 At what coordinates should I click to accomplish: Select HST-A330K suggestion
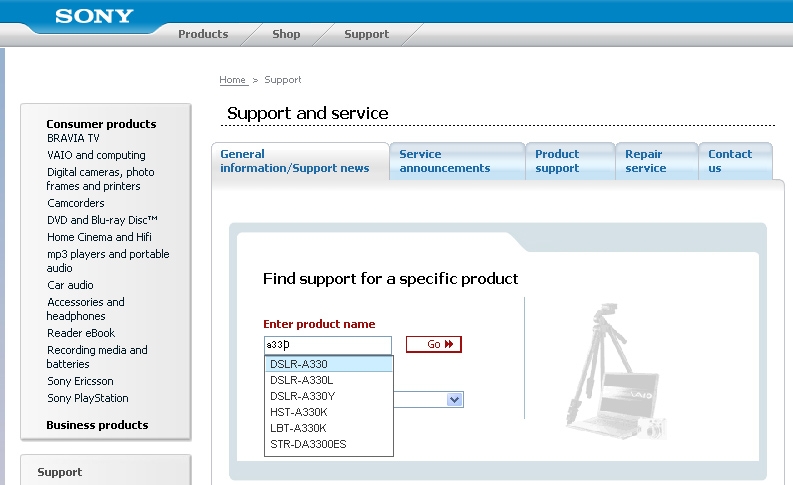[329, 412]
